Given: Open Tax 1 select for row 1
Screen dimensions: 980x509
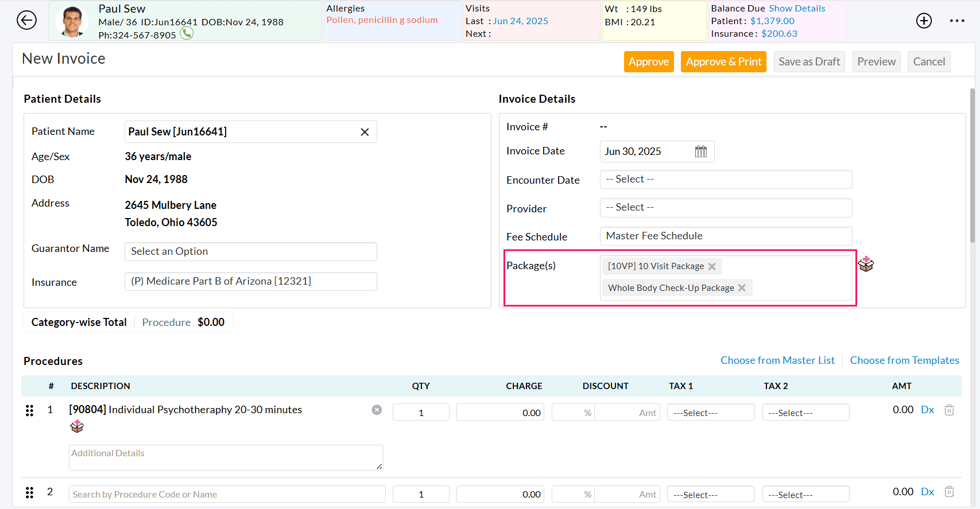Looking at the screenshot, I should [x=711, y=413].
